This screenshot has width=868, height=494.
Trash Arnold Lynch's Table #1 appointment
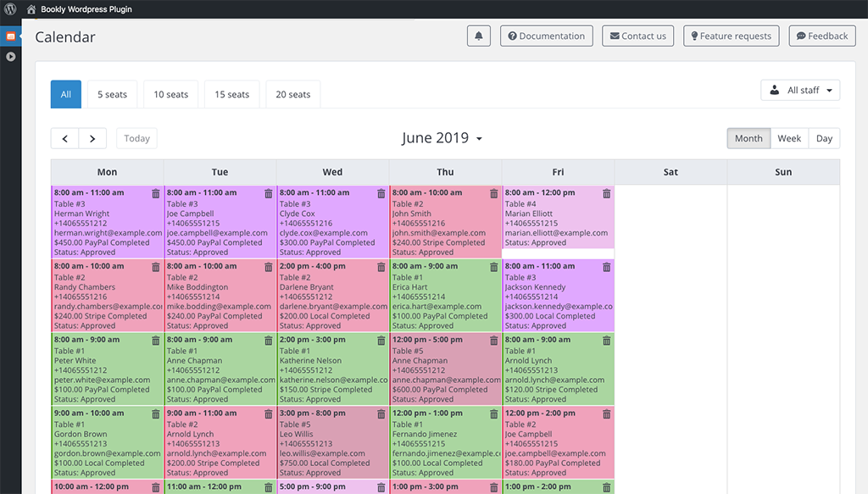[607, 341]
